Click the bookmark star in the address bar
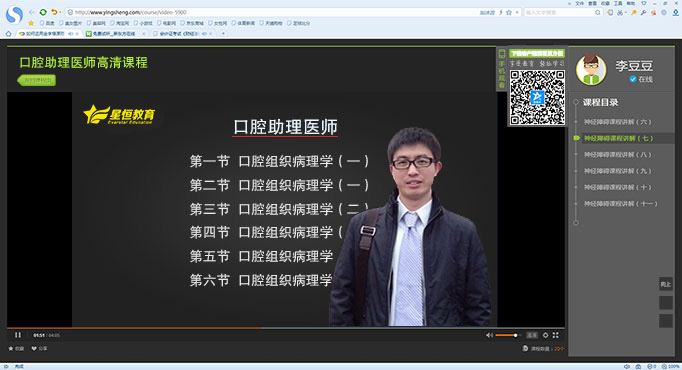Screen dimensions: 682x370 [509, 13]
